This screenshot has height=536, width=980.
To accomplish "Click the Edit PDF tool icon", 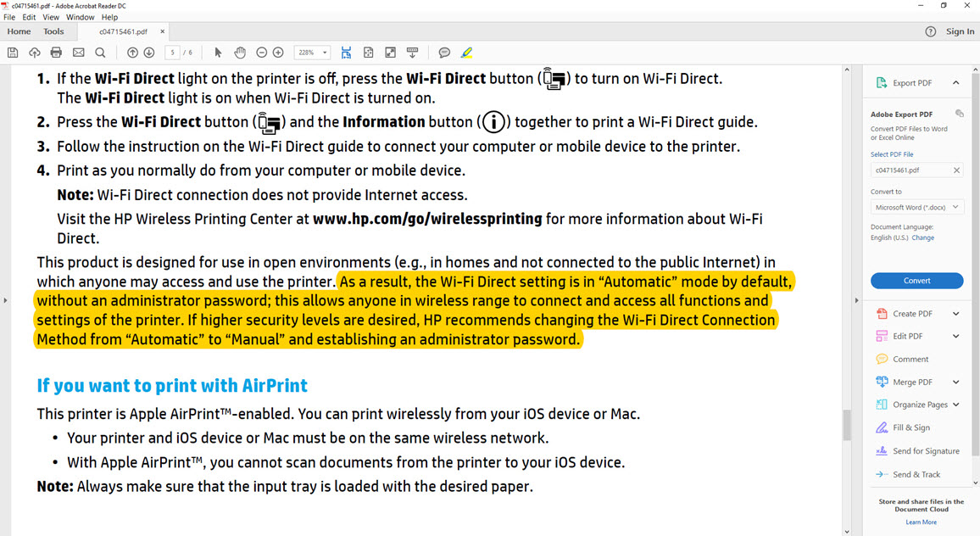I will pos(882,336).
